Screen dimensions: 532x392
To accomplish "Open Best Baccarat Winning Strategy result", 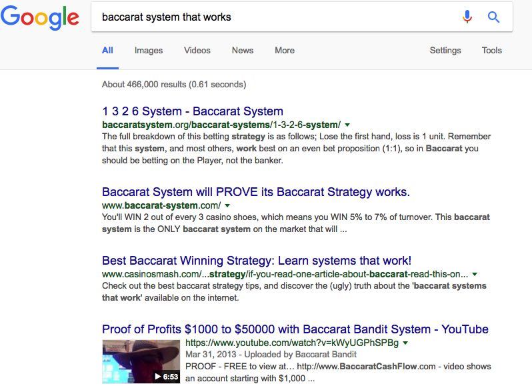I will point(257,261).
